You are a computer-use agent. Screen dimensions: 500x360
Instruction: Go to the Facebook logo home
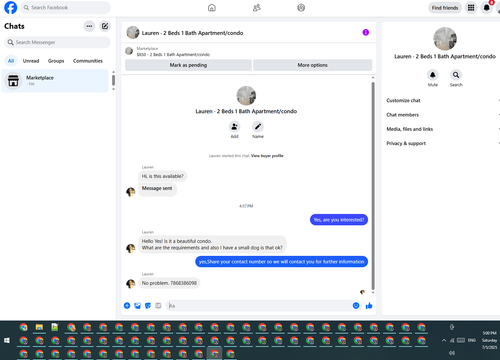tap(10, 8)
